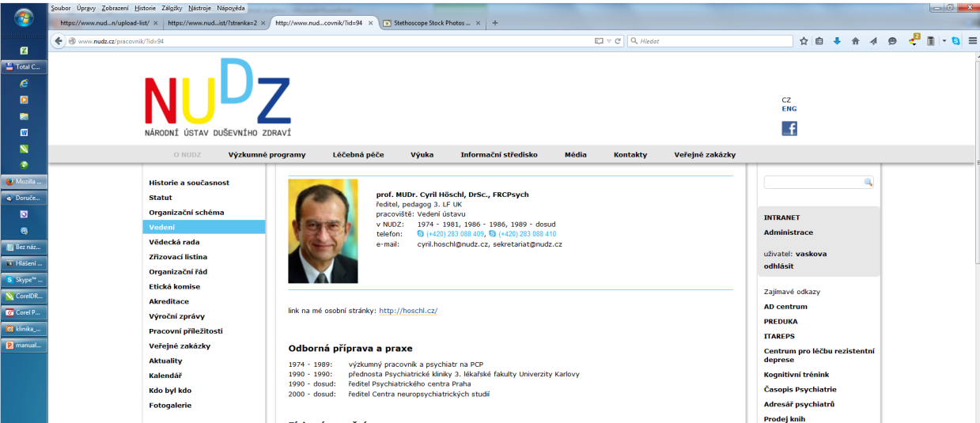Open the chat bubble smiley icon
The height and width of the screenshot is (423, 980).
tap(892, 41)
